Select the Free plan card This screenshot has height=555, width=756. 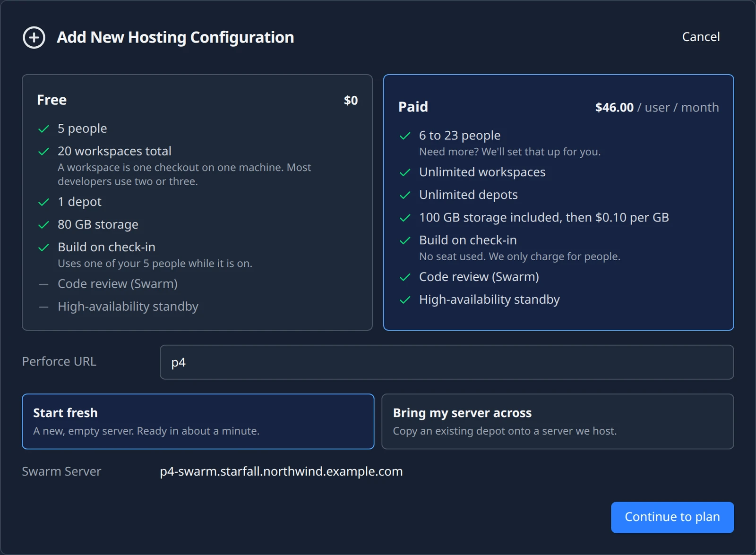point(197,202)
